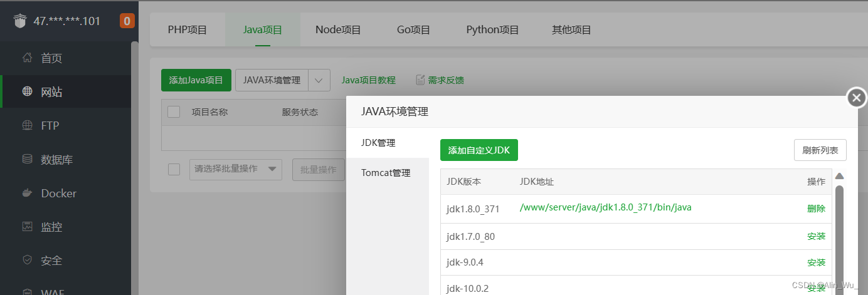Click the globe icon beside 网站
868x295 pixels.
tap(27, 92)
